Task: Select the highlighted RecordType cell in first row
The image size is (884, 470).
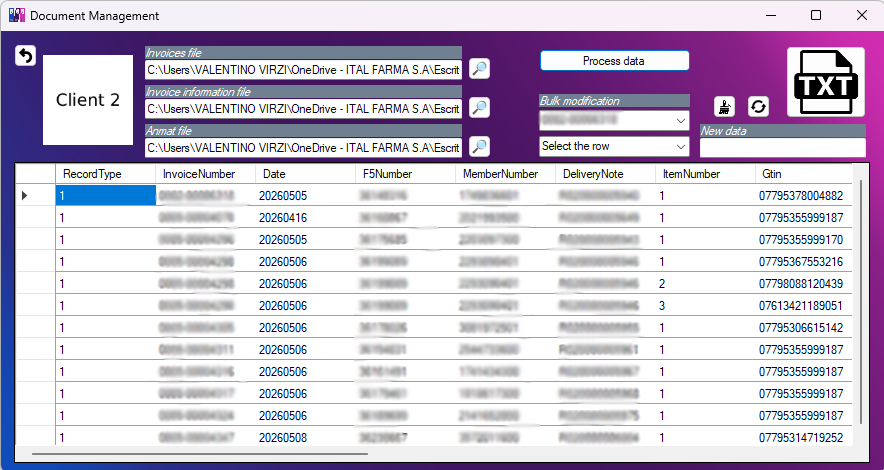Action: click(105, 196)
